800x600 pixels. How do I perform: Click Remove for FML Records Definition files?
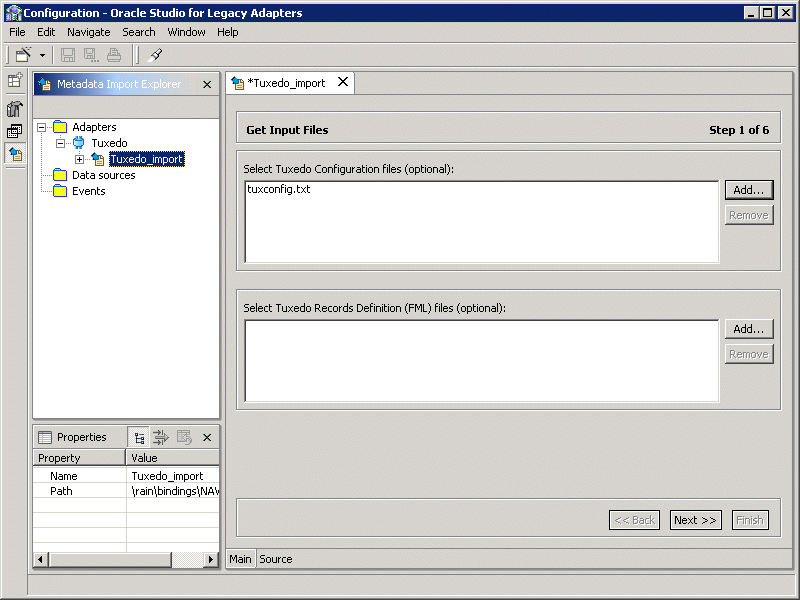click(x=749, y=354)
